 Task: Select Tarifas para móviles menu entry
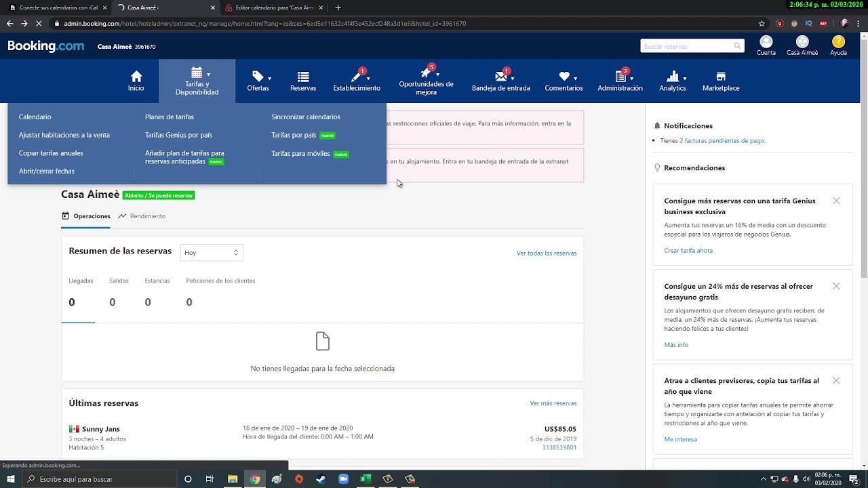point(300,153)
